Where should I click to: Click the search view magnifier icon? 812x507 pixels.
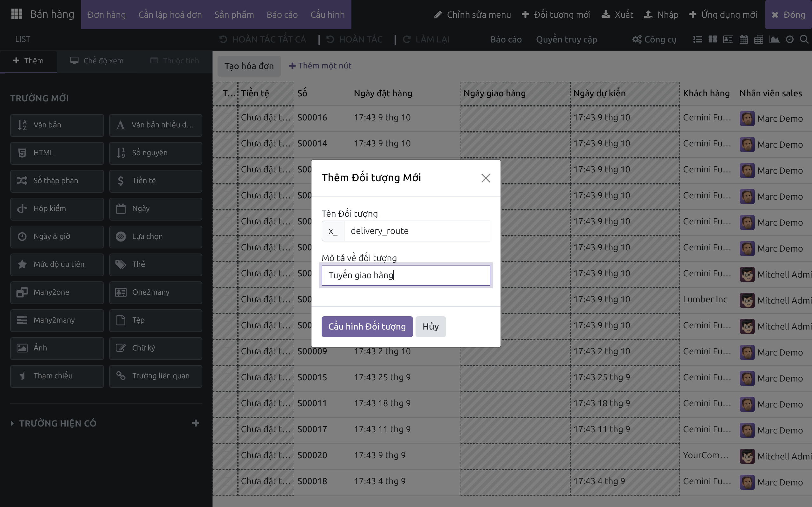pyautogui.click(x=804, y=40)
